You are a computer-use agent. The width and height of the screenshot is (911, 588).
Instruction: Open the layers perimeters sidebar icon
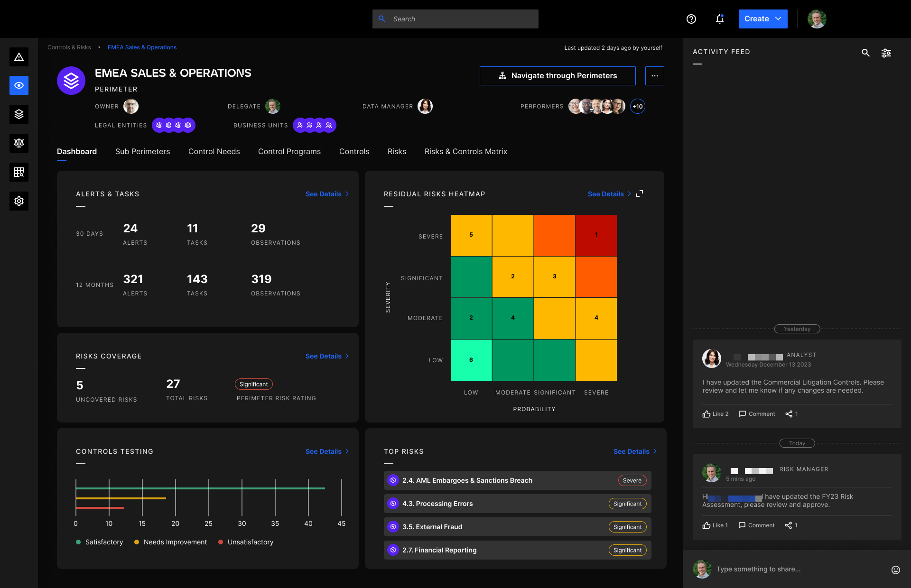tap(19, 114)
